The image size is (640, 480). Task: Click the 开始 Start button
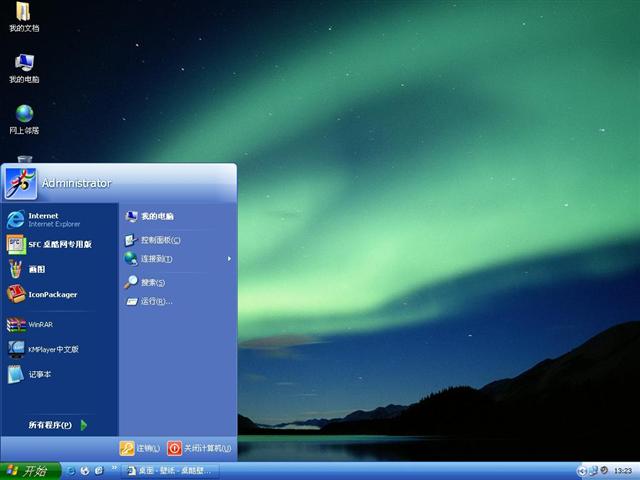pyautogui.click(x=30, y=470)
